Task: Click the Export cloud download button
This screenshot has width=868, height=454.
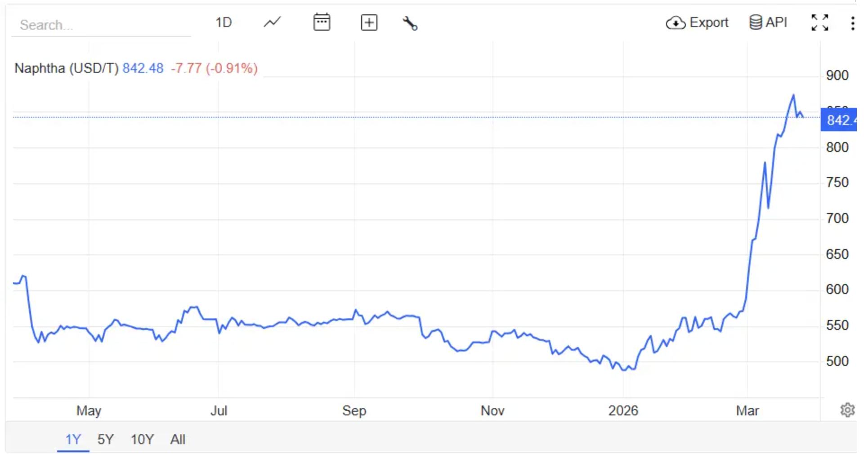Action: tap(697, 22)
